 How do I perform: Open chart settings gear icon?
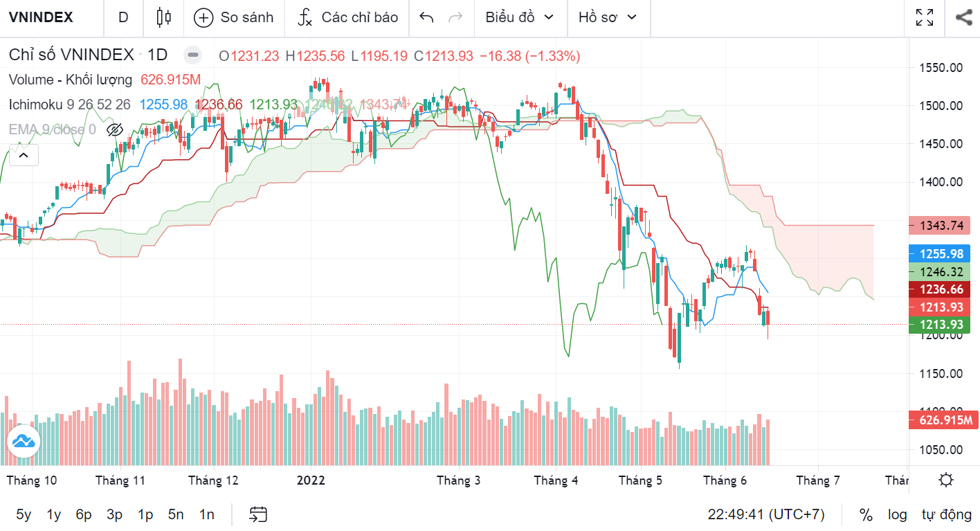(x=946, y=480)
